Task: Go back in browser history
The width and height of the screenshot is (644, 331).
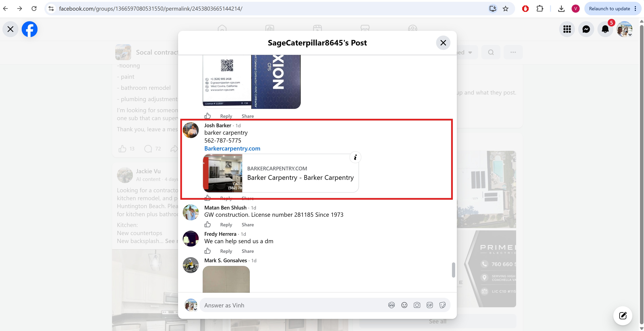Action: [x=6, y=9]
